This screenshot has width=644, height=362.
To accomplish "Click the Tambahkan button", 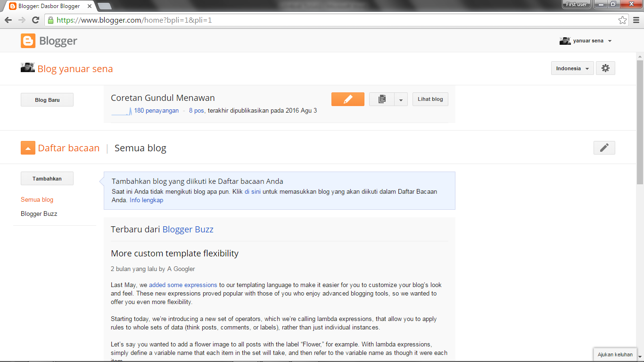I will click(47, 179).
